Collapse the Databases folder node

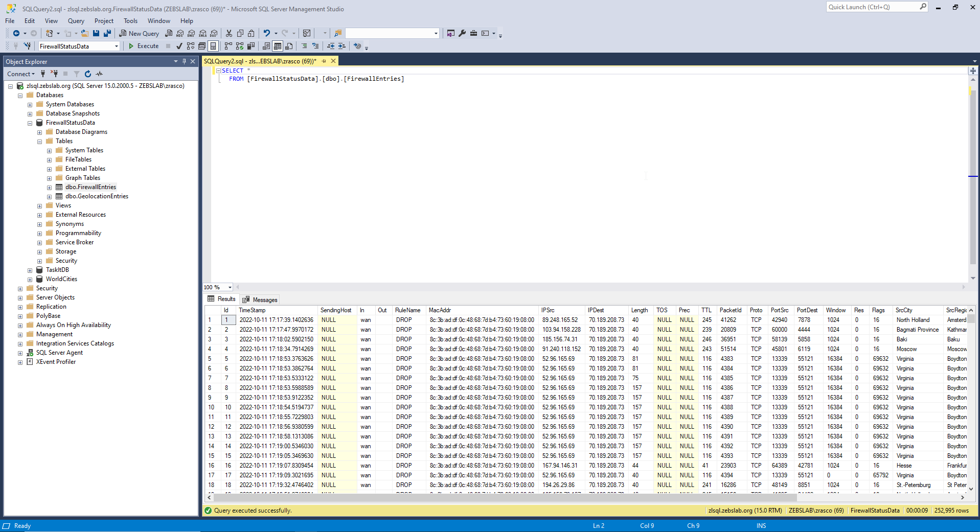(20, 96)
